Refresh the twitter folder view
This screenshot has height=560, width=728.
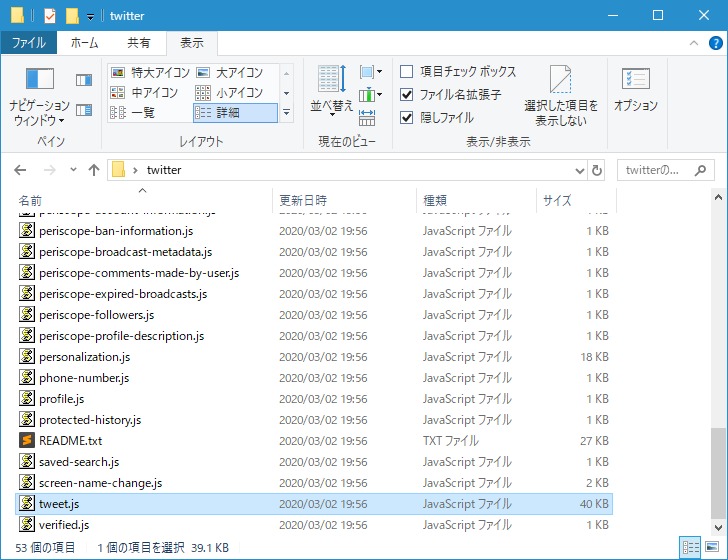(x=597, y=170)
